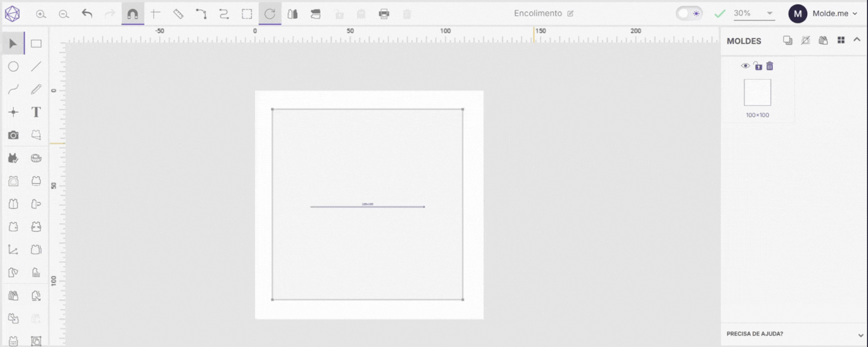The height and width of the screenshot is (347, 868).
Task: Expand the Precisa de ajuda section
Action: 860,335
